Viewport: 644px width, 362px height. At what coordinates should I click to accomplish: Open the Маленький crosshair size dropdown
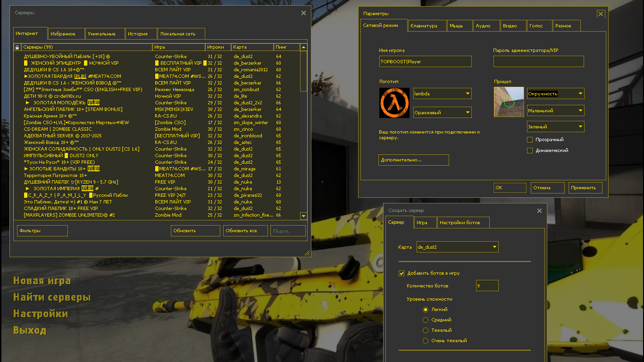(x=556, y=110)
